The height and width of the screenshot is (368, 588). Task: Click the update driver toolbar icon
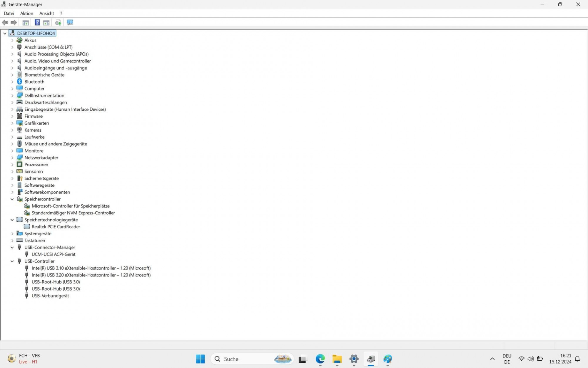pos(58,22)
